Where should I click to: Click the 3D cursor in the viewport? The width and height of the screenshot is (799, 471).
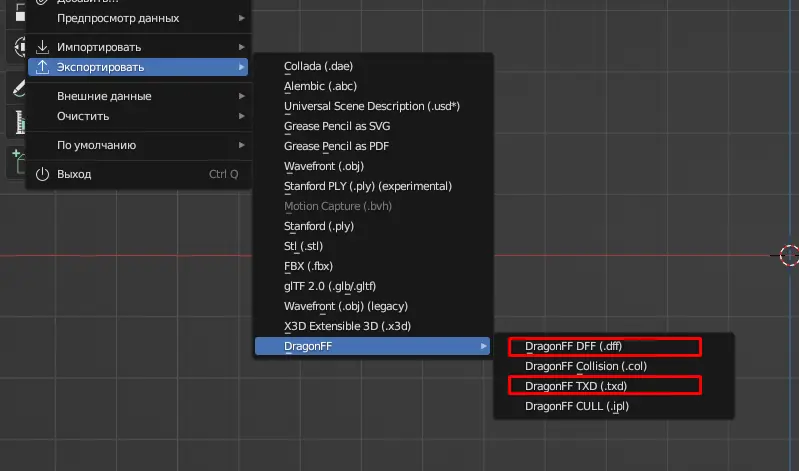pos(788,254)
